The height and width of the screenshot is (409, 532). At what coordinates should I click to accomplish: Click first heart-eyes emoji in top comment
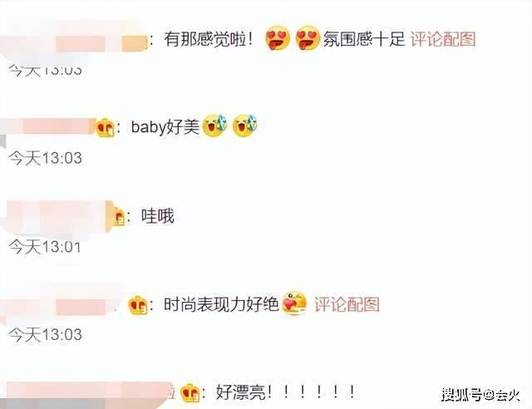[278, 37]
